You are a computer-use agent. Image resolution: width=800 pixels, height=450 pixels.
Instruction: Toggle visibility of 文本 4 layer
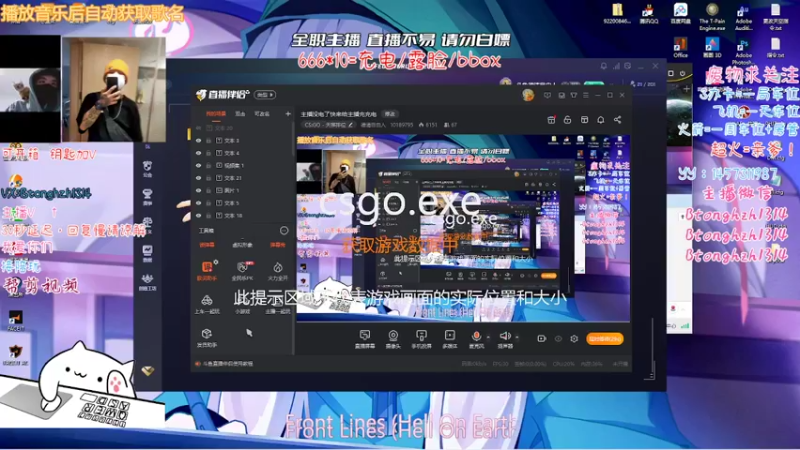coord(198,153)
